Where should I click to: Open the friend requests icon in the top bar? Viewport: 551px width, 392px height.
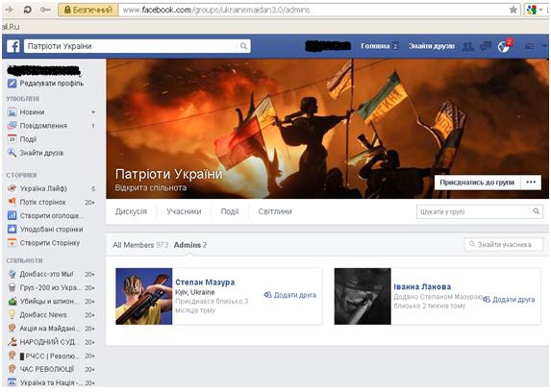coord(467,46)
